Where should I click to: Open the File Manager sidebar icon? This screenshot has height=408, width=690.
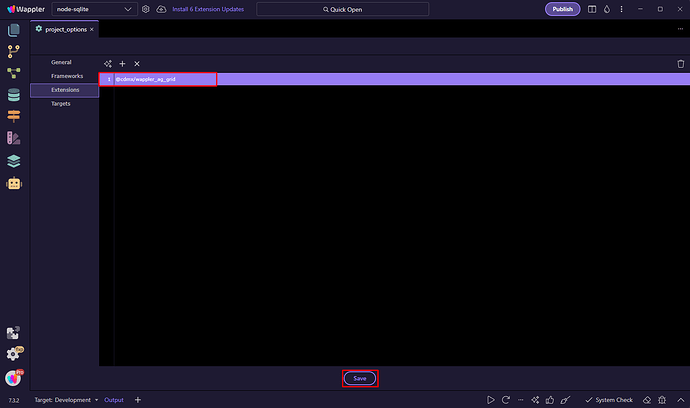click(x=14, y=30)
